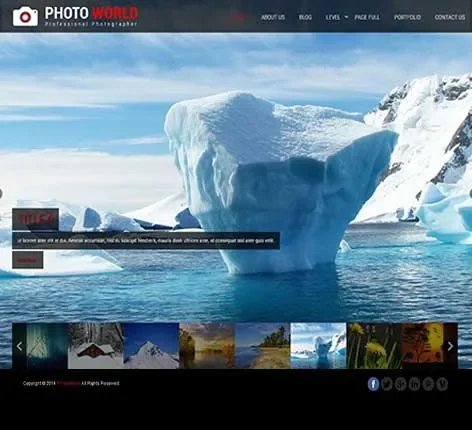Open the Google Plus social icon

pos(401,384)
